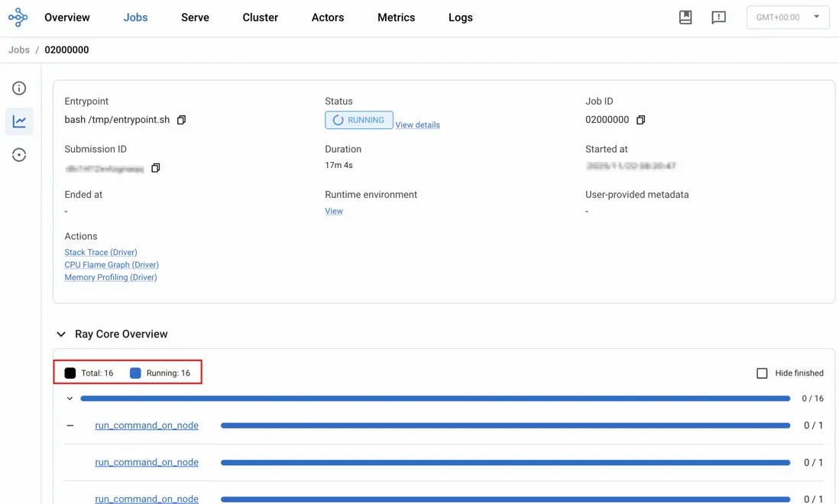Navigate to Jobs in the breadcrumb
Viewport: 839px width, 504px height.
coord(19,50)
